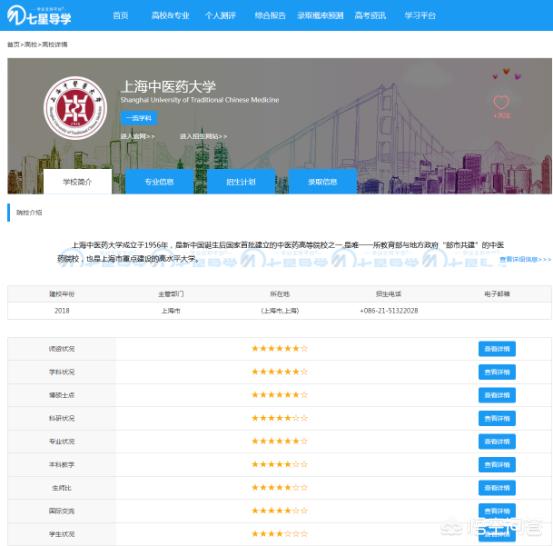
Task: Open 高校&专业 navigation item
Action: coord(170,16)
